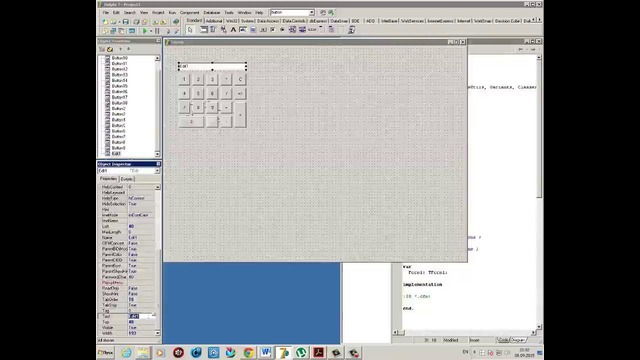Open Microsoft Word from the taskbar
This screenshot has width=640, height=360.
[266, 353]
